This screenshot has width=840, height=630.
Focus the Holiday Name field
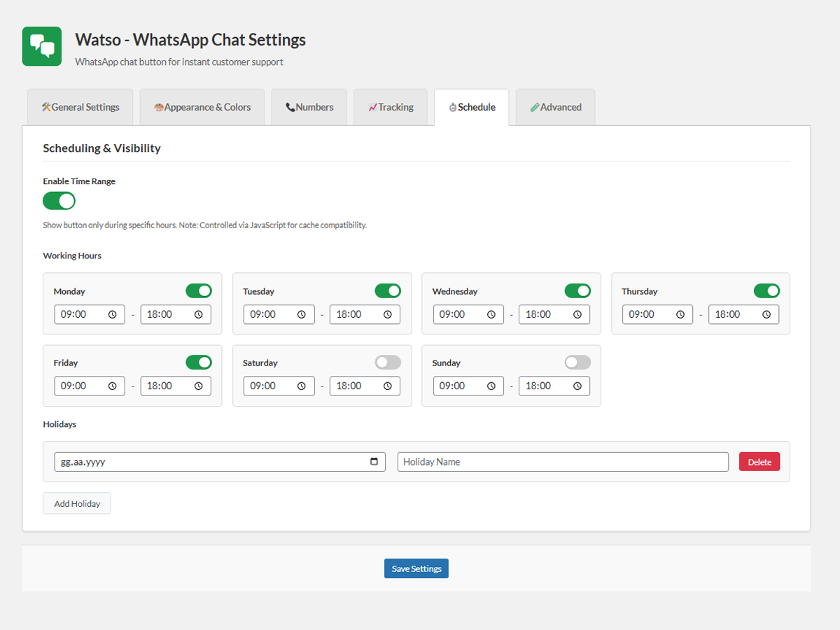tap(563, 462)
